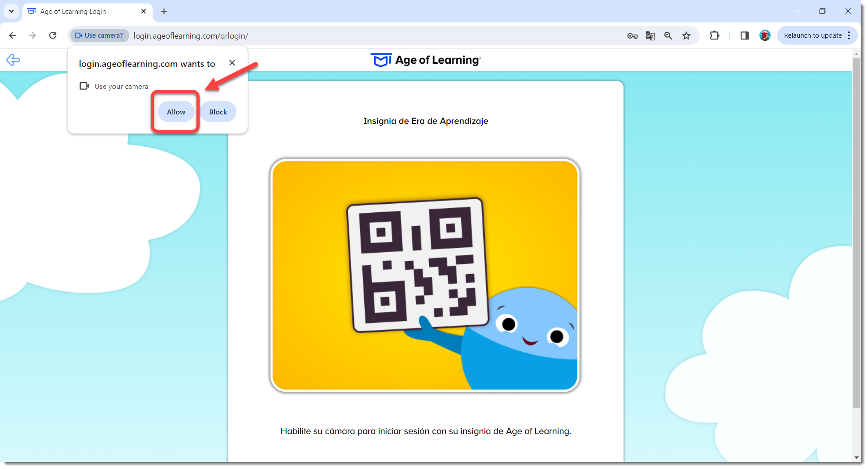
Task: Click the QR badge illustration
Action: tap(425, 275)
